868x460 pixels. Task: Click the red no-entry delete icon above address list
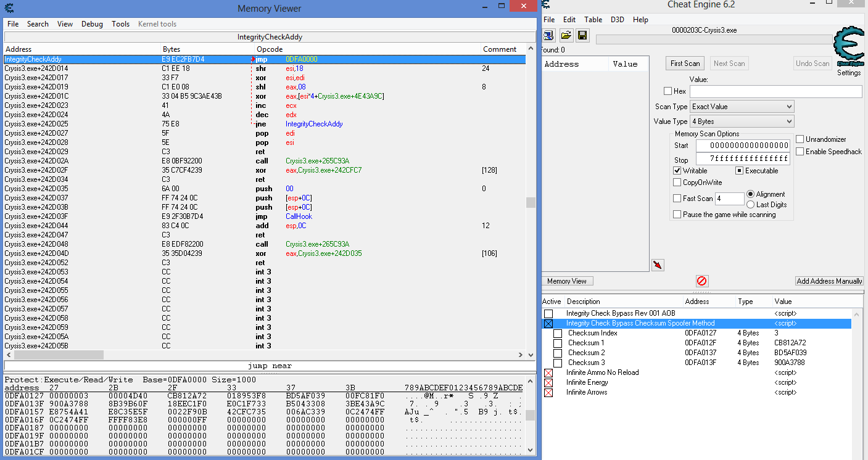click(701, 281)
